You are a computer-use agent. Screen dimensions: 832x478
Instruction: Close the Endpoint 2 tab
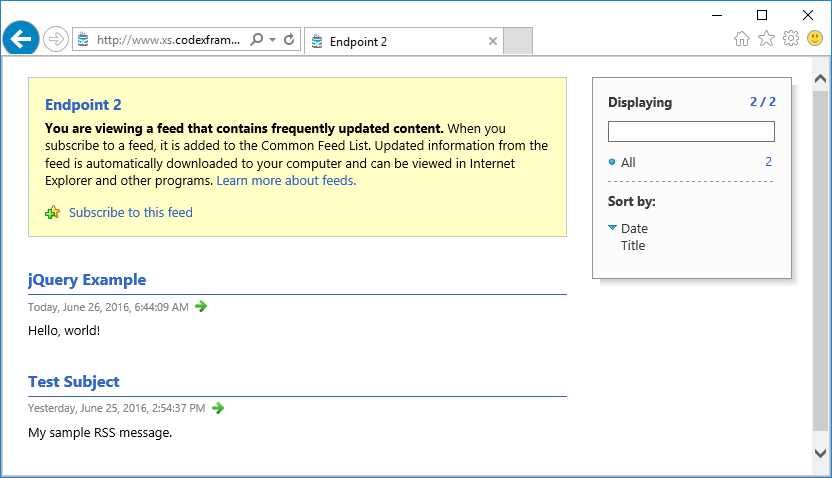coord(493,41)
